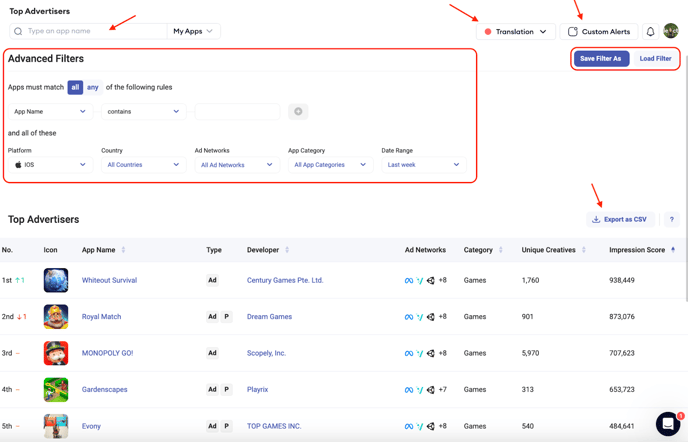Open TOP GAMES INC. developer link
The height and width of the screenshot is (442, 688).
(x=274, y=426)
